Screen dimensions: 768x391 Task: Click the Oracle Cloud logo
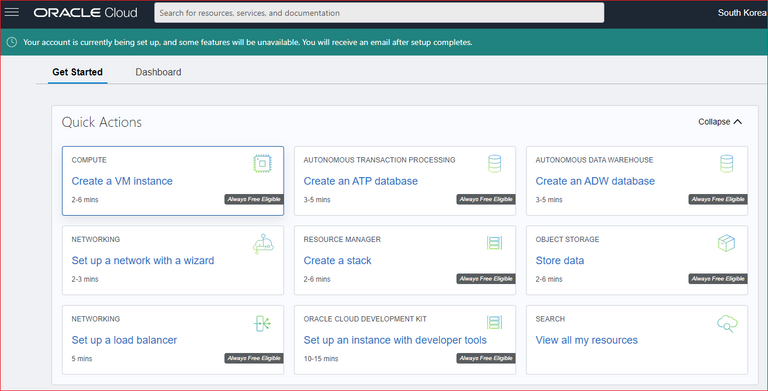click(x=86, y=13)
